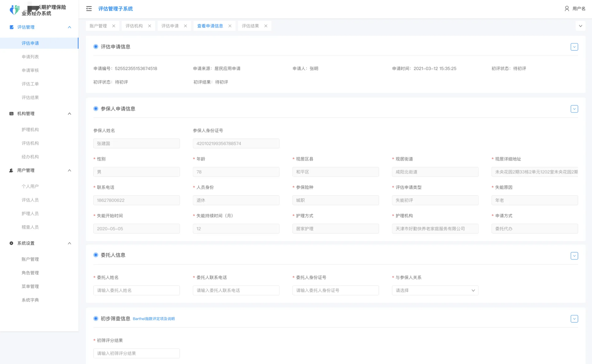Close the 查看申请信息 tab
This screenshot has height=364, width=592.
click(x=230, y=26)
